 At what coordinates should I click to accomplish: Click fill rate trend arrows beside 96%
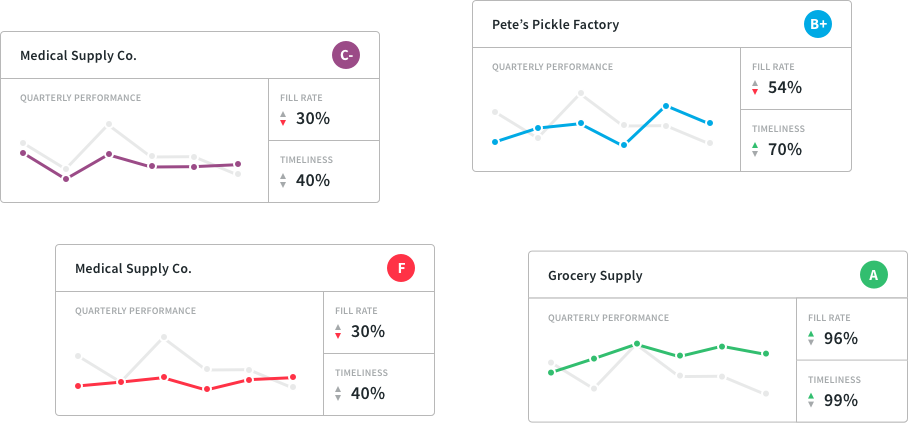click(811, 339)
